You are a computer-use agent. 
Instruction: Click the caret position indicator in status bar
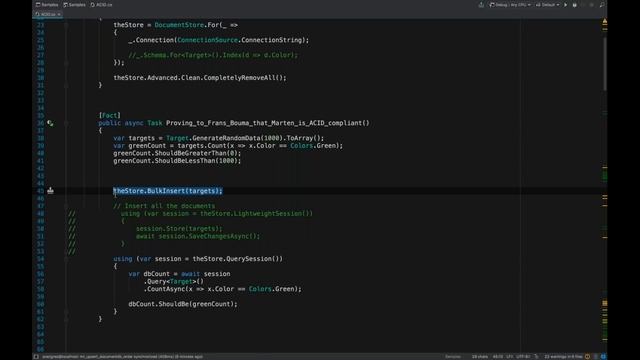pyautogui.click(x=498, y=357)
